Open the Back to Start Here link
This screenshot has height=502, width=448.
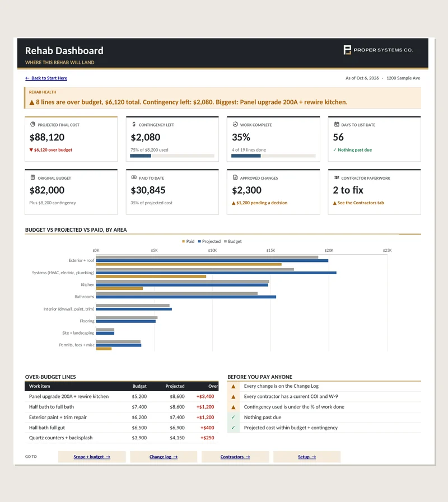[46, 78]
